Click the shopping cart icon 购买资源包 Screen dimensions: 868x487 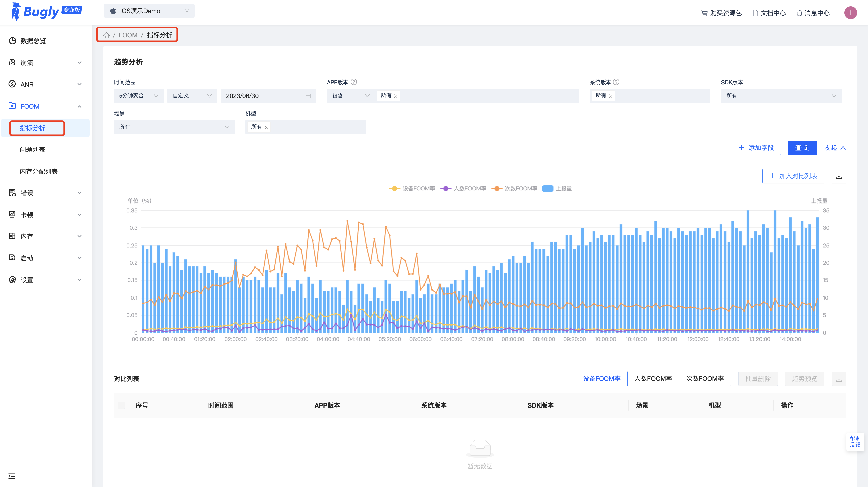(x=704, y=13)
